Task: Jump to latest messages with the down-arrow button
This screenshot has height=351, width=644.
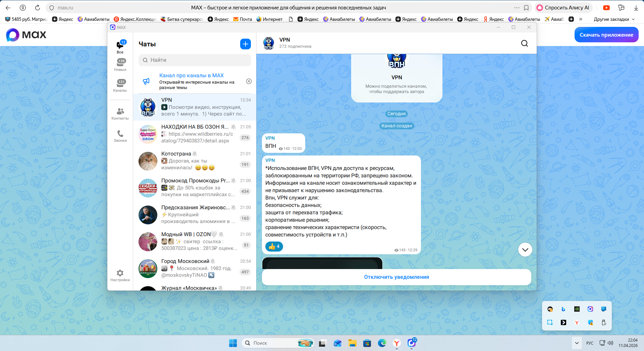Action: point(525,250)
